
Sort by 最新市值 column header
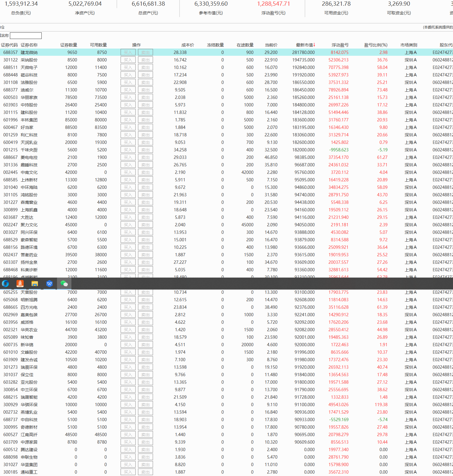[305, 45]
